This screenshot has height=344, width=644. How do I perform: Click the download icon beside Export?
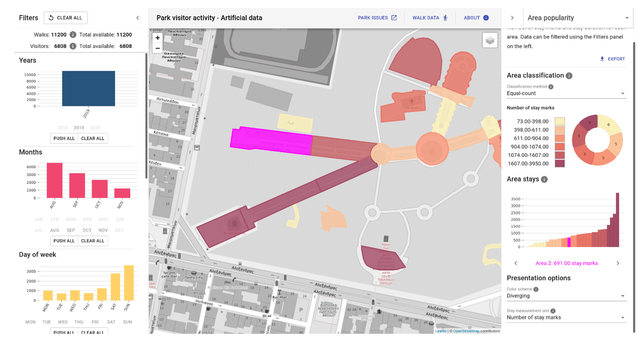coord(602,59)
